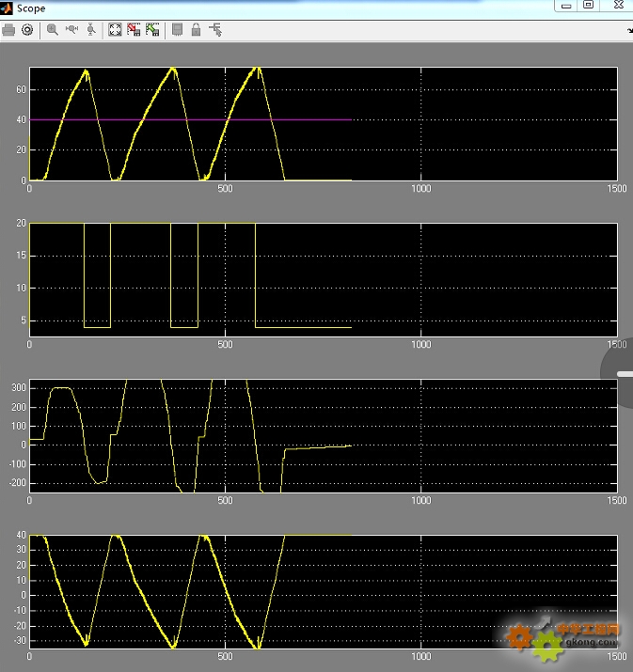The height and width of the screenshot is (672, 633).
Task: Click the '15' y-axis label of second plot
Action: tap(22, 256)
